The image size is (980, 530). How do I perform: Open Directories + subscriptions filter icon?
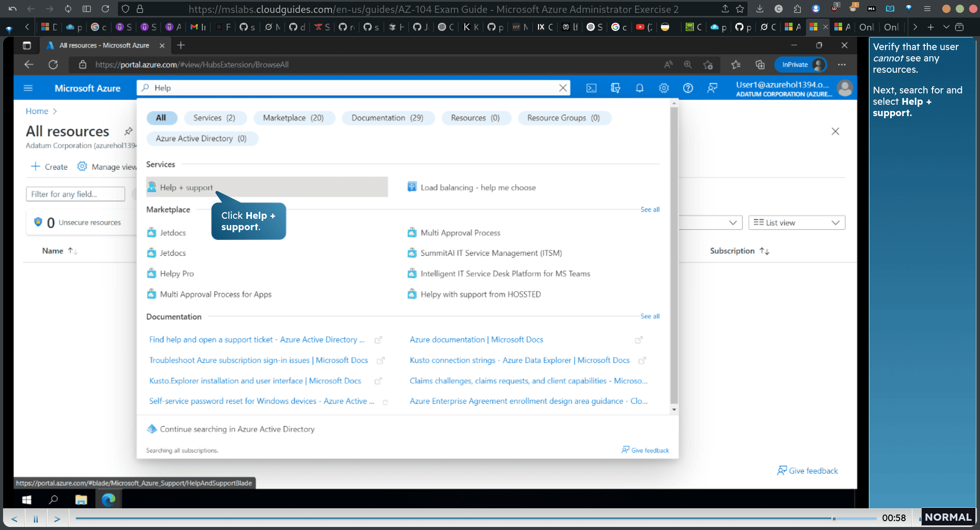click(615, 88)
